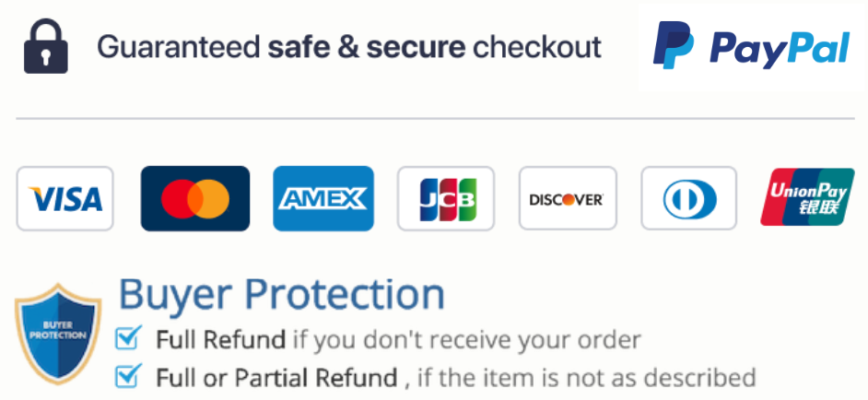
Task: Toggle the Full Refund checkbox
Action: point(127,339)
